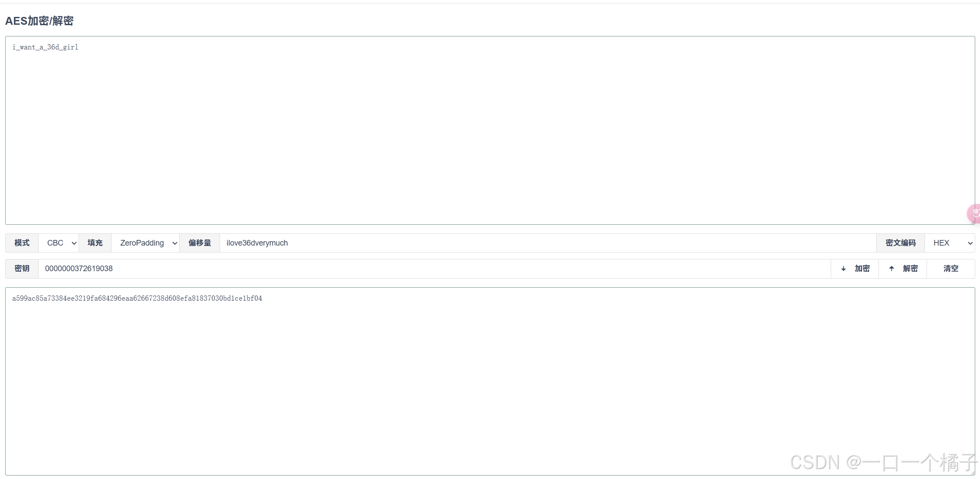Viewport: 980px width, 479px height.
Task: Click the 填充 label
Action: coord(95,243)
